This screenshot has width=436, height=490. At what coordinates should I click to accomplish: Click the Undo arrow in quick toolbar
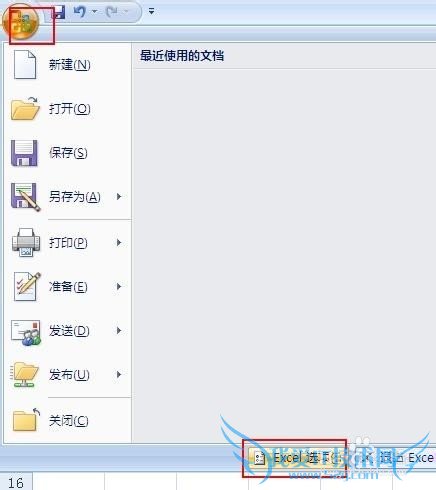(80, 12)
